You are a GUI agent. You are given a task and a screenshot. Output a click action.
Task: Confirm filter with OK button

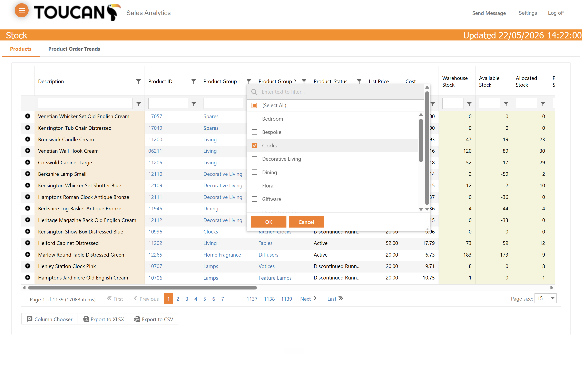(269, 222)
